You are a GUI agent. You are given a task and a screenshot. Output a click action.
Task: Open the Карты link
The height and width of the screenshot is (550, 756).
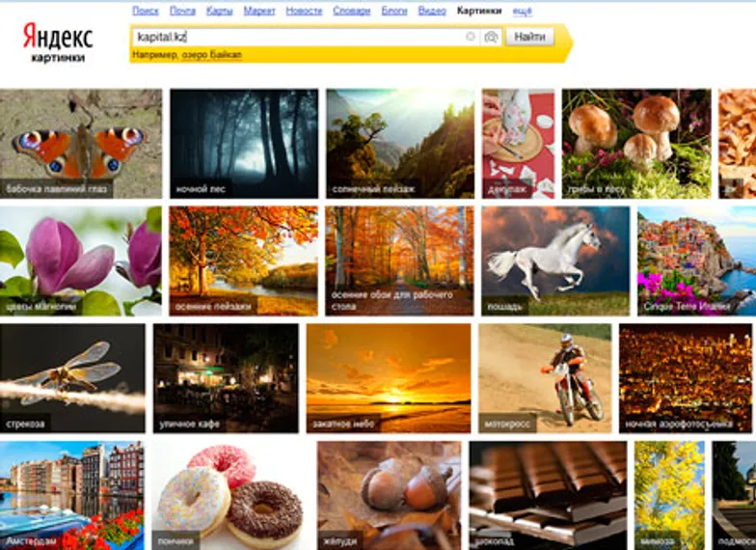[x=220, y=11]
